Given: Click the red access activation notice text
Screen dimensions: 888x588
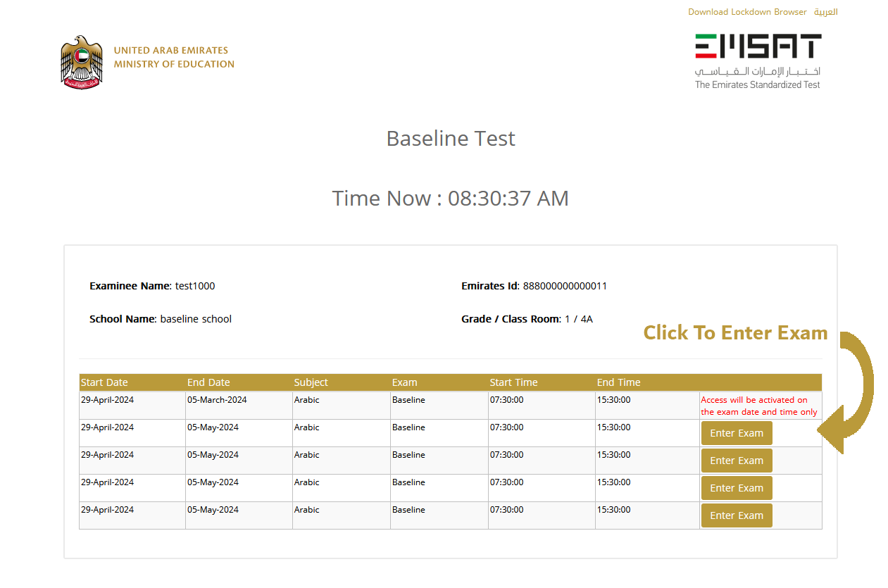Looking at the screenshot, I should click(x=759, y=405).
